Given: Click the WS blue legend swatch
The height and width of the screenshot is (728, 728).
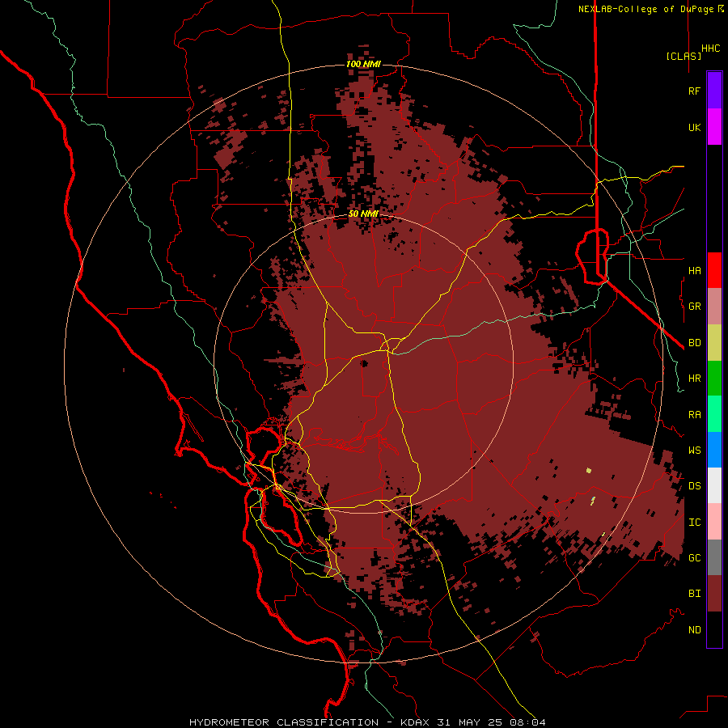Looking at the screenshot, I should click(714, 450).
